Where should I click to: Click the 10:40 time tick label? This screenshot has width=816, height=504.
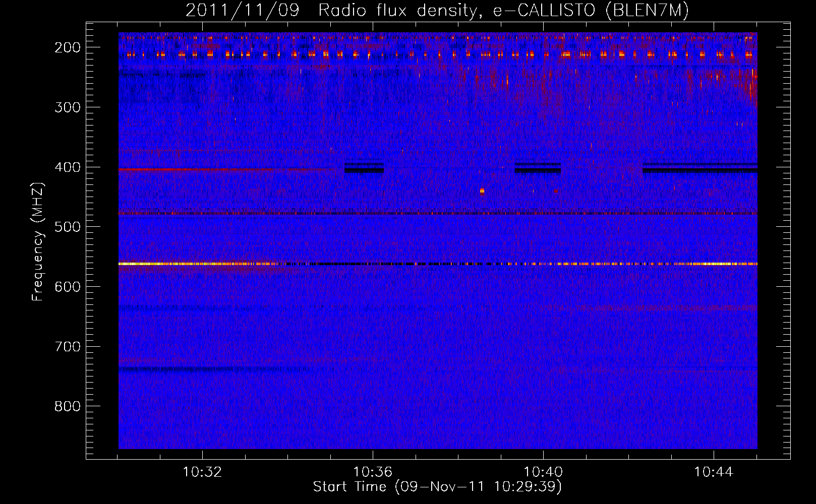pos(543,472)
